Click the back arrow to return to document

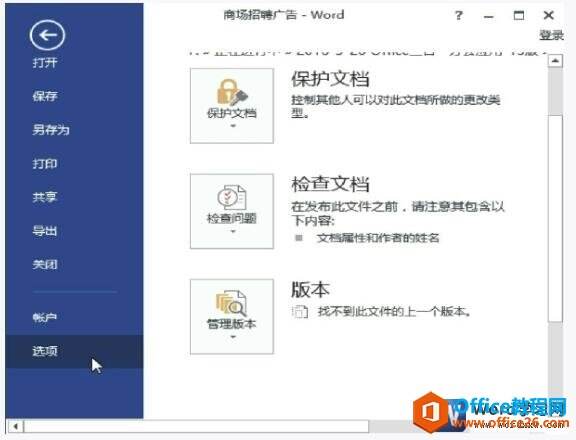tap(47, 35)
